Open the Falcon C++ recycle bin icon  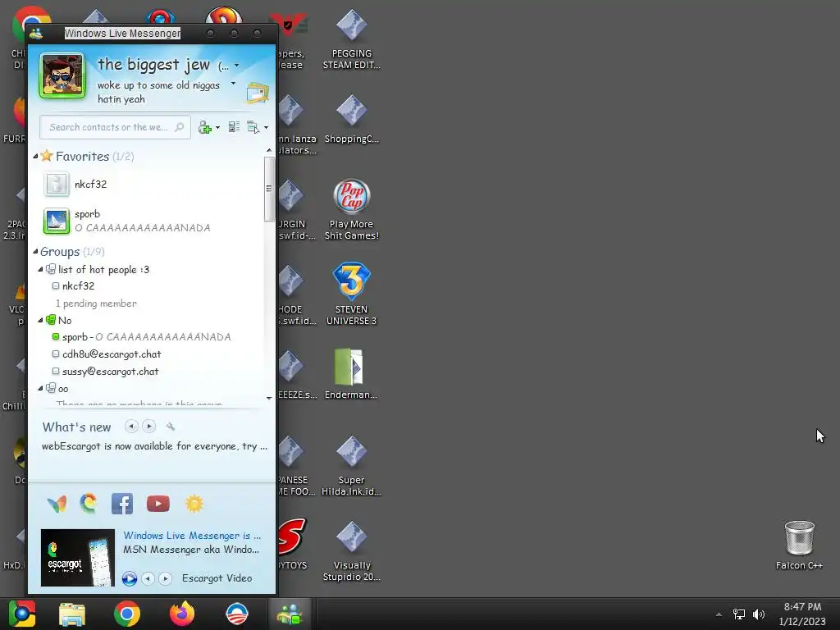pyautogui.click(x=799, y=546)
